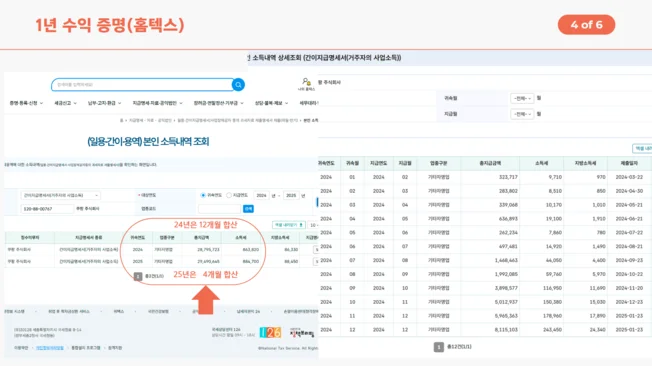652x366 pixels.
Task: Click the amount 636,893 in detail table
Action: pyautogui.click(x=508, y=219)
